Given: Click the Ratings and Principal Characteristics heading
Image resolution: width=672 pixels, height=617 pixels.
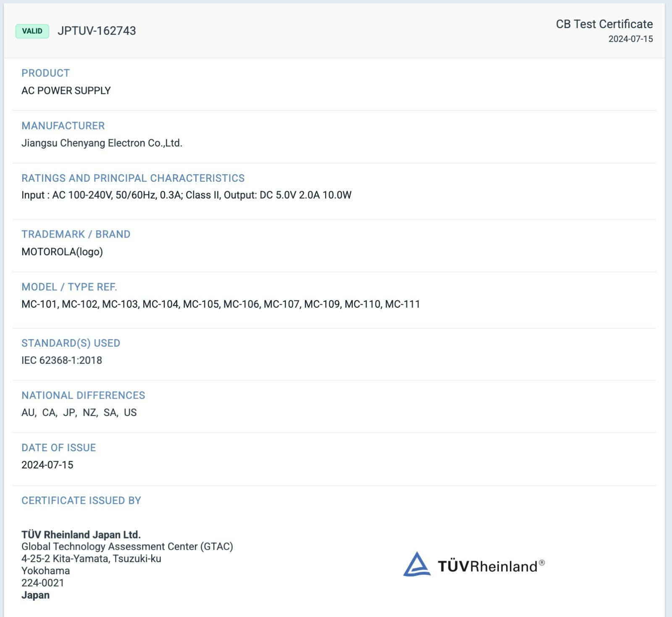Looking at the screenshot, I should point(133,178).
